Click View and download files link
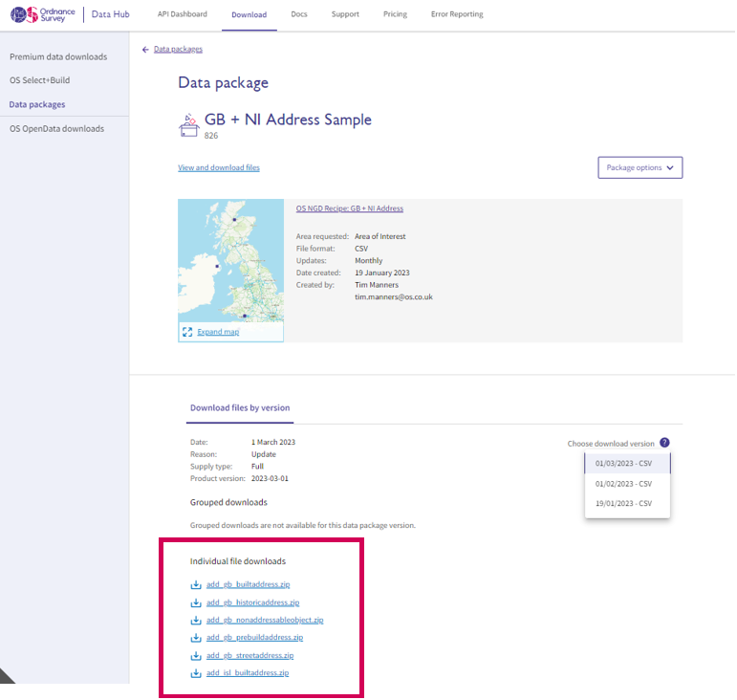This screenshot has height=700, width=737. pos(218,167)
